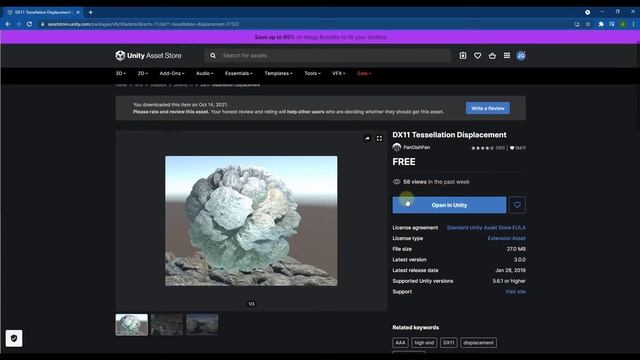Open the PanDishPan publisher link
Screen dimensions: 640x360
[x=416, y=147]
